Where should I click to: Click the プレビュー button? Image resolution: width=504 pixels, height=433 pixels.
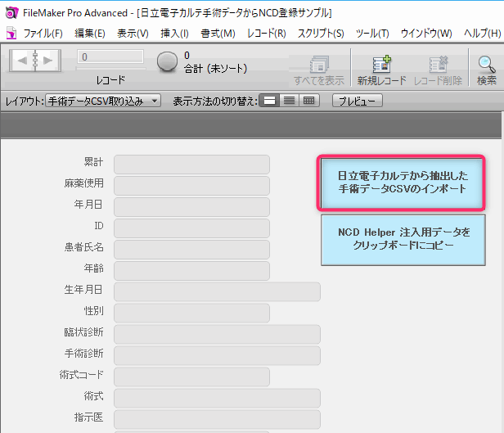pyautogui.click(x=357, y=101)
